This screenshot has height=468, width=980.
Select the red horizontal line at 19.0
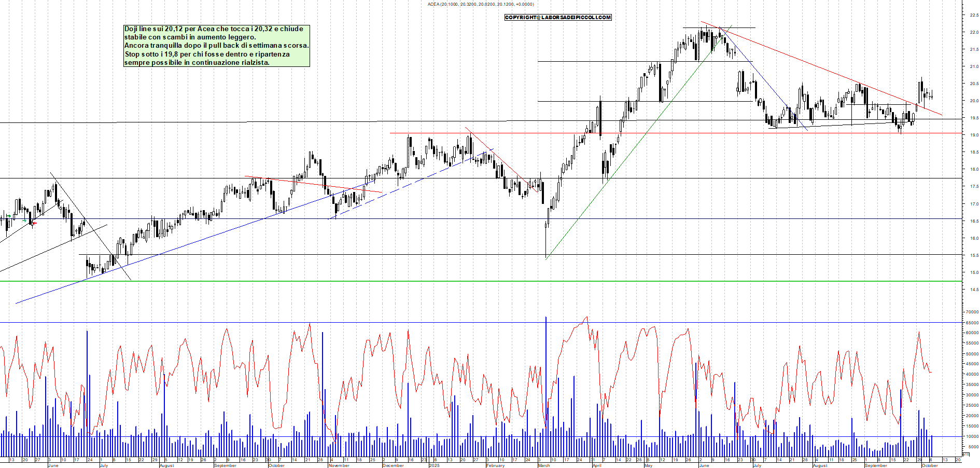[674, 133]
